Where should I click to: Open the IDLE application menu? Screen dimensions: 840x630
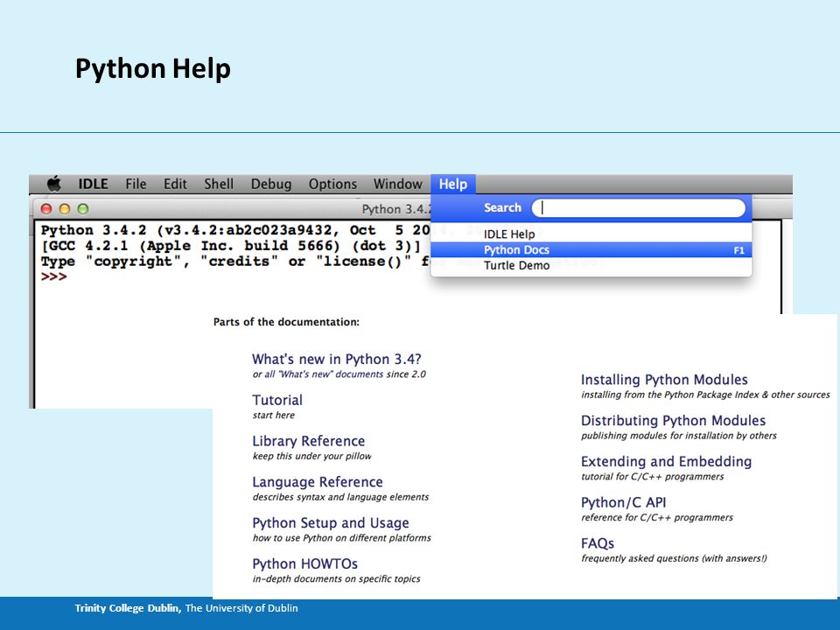pyautogui.click(x=94, y=184)
